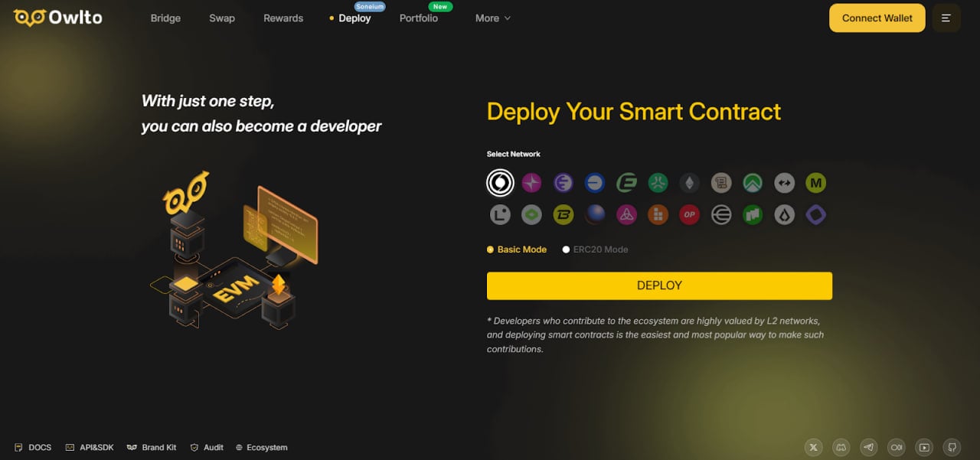Select the blue circle with dash network icon

(x=595, y=183)
